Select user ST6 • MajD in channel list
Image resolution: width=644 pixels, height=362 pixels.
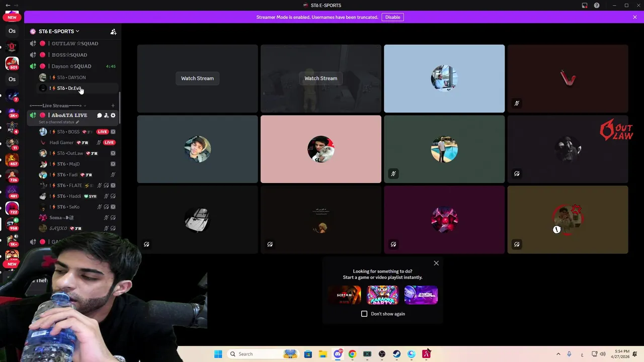click(x=68, y=164)
